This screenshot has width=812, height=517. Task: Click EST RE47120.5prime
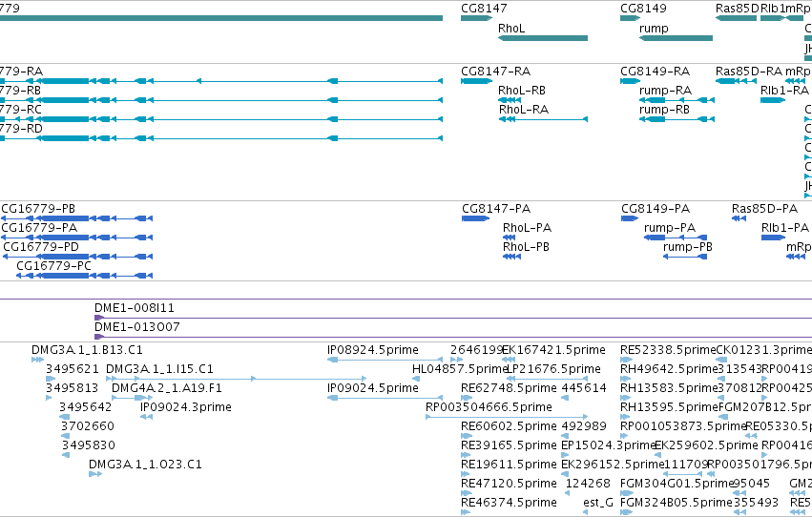coord(510,484)
